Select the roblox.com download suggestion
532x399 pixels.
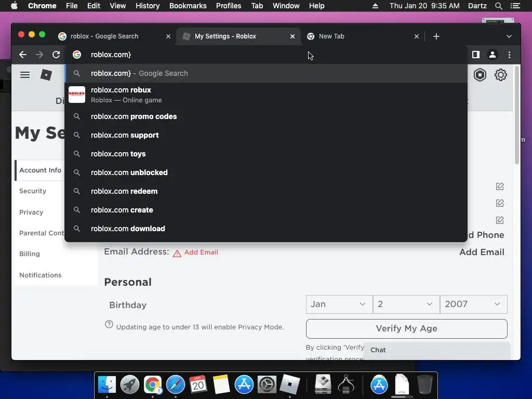coord(266,229)
